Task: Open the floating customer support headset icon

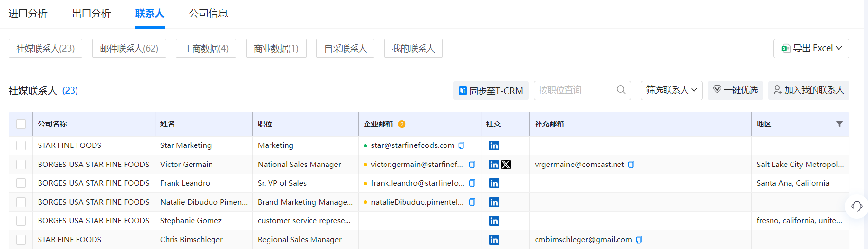Action: 856,206
